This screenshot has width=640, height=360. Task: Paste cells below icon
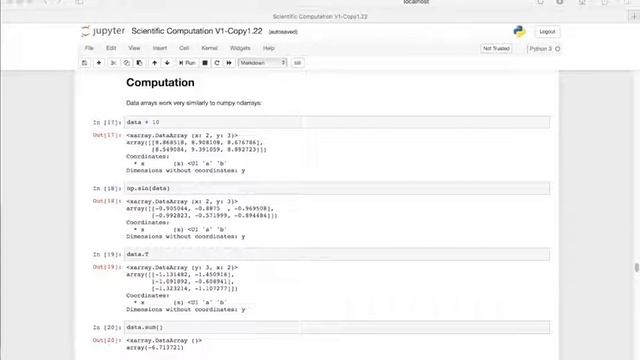tap(140, 63)
